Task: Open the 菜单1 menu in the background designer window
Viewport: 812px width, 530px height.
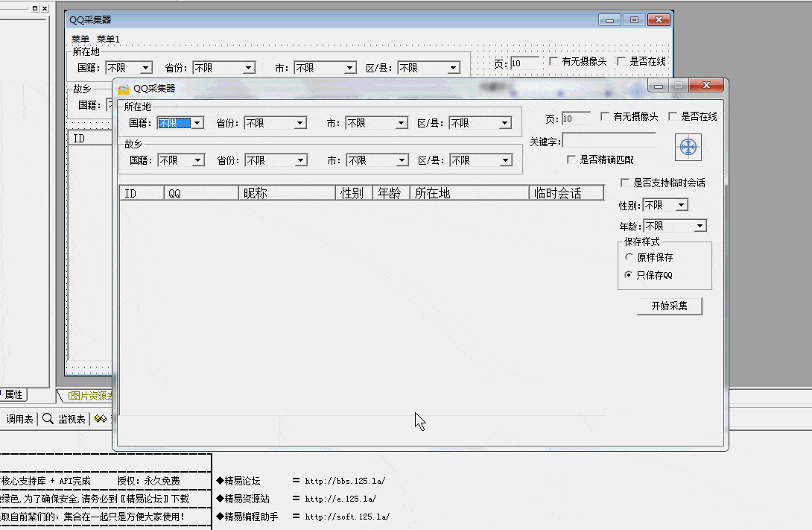Action: [108, 39]
